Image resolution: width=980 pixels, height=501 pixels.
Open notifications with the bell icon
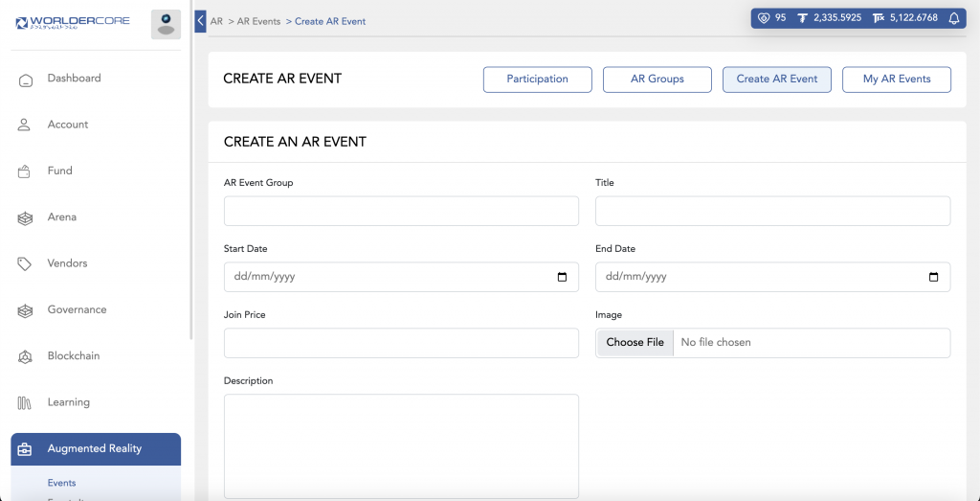(x=954, y=18)
